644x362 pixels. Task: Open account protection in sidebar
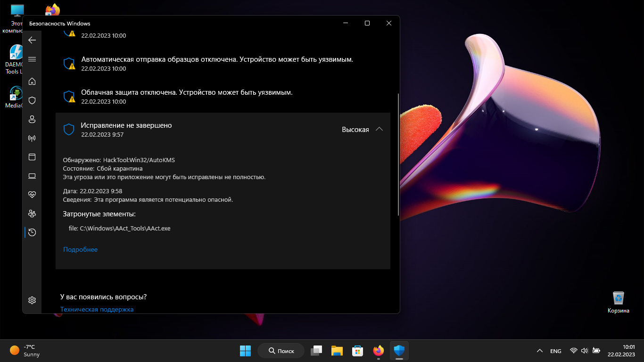click(x=32, y=119)
